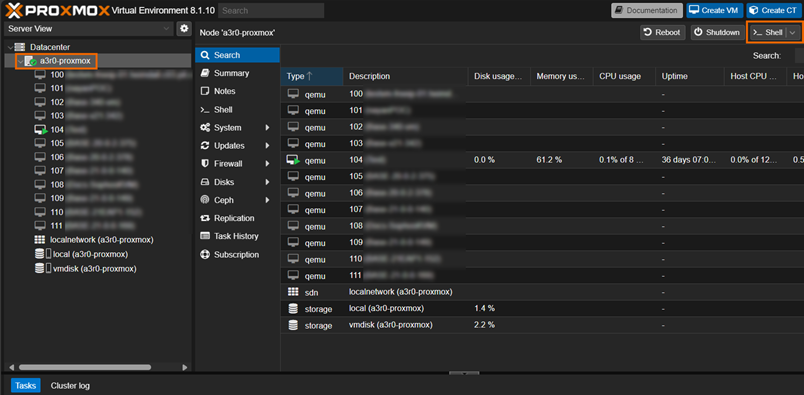The image size is (804, 395).
Task: Open Subscription section in node menu
Action: 237,254
